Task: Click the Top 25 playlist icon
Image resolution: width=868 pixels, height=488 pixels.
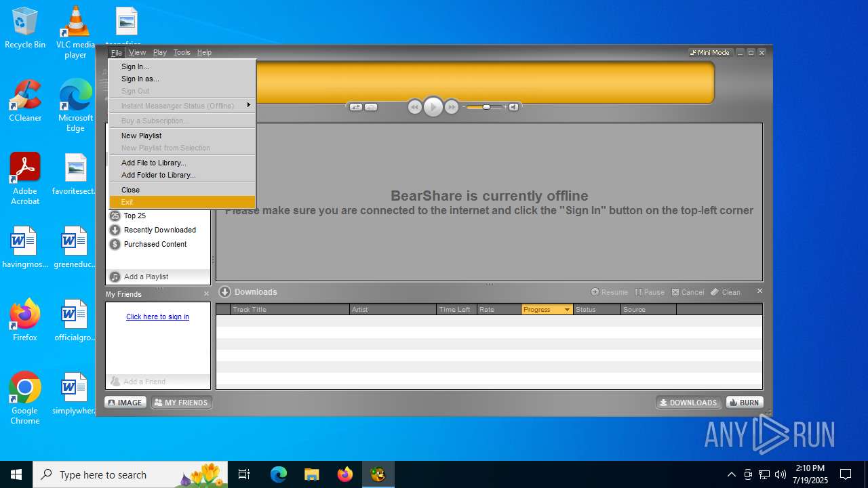Action: (x=115, y=216)
